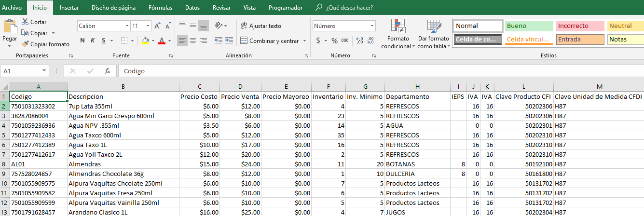Expand the Copiar options arrow
This screenshot has width=644, height=216.
click(53, 33)
